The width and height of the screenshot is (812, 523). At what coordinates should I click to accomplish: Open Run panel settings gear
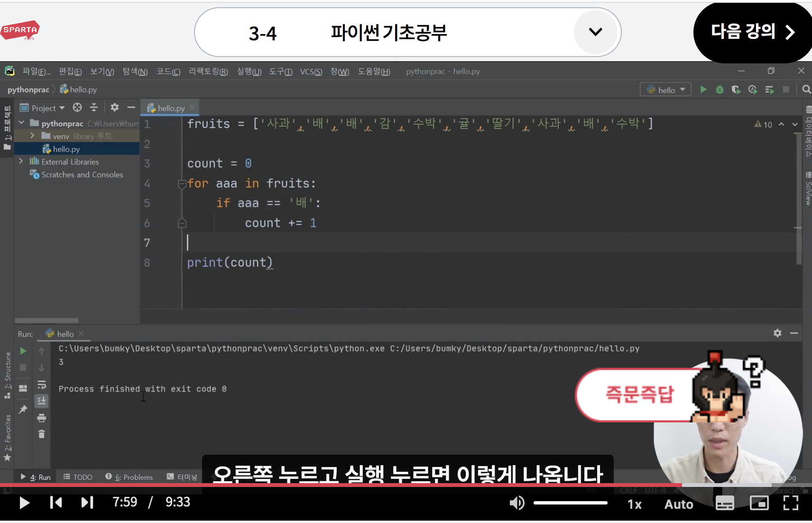point(777,333)
